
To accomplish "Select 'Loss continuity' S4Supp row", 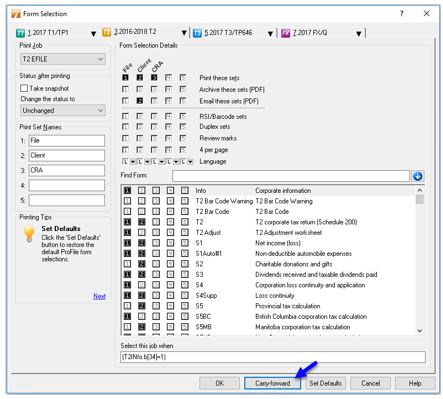I will point(268,296).
